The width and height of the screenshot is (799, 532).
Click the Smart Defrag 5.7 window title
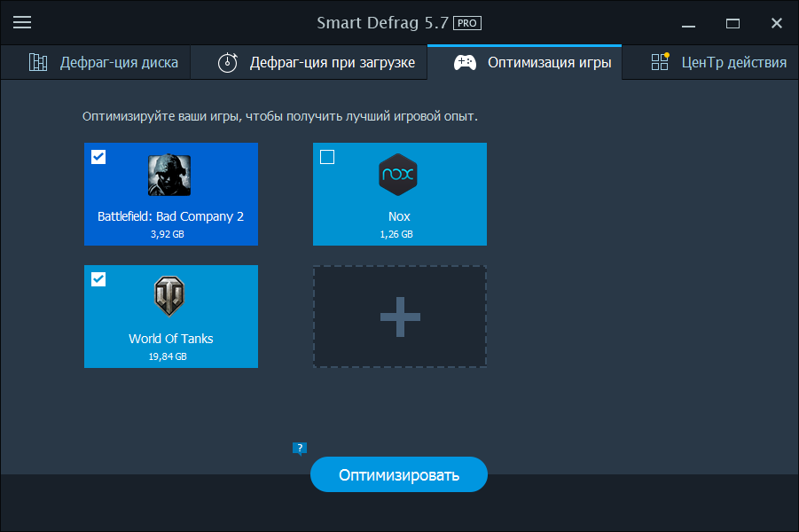383,23
